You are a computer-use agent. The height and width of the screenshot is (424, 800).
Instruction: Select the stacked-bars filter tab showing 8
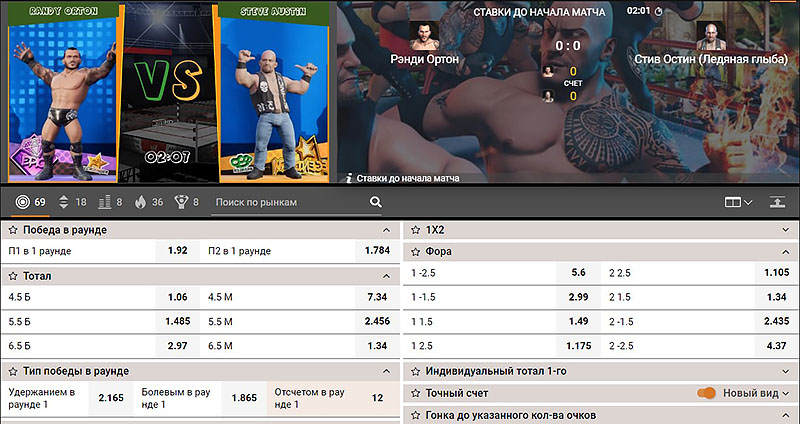click(x=110, y=202)
